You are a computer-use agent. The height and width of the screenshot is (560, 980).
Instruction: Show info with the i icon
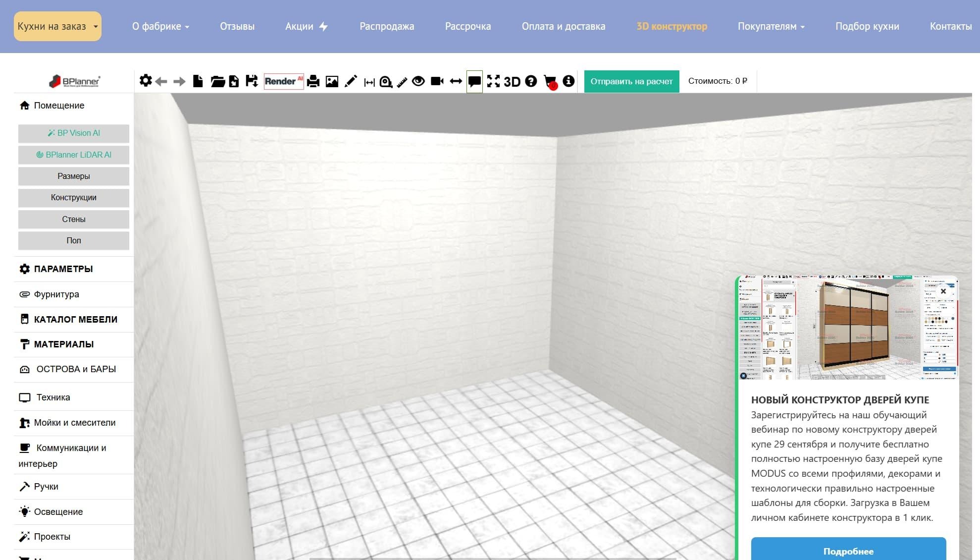568,81
